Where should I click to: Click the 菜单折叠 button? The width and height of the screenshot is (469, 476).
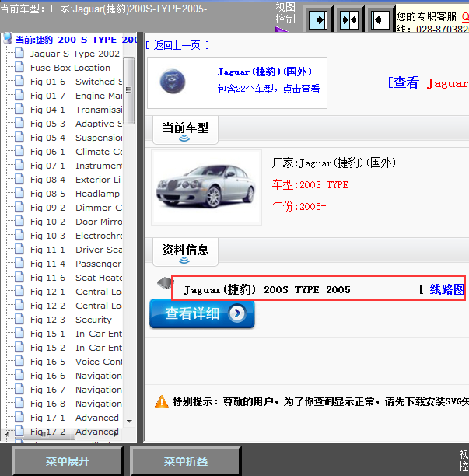(186, 460)
